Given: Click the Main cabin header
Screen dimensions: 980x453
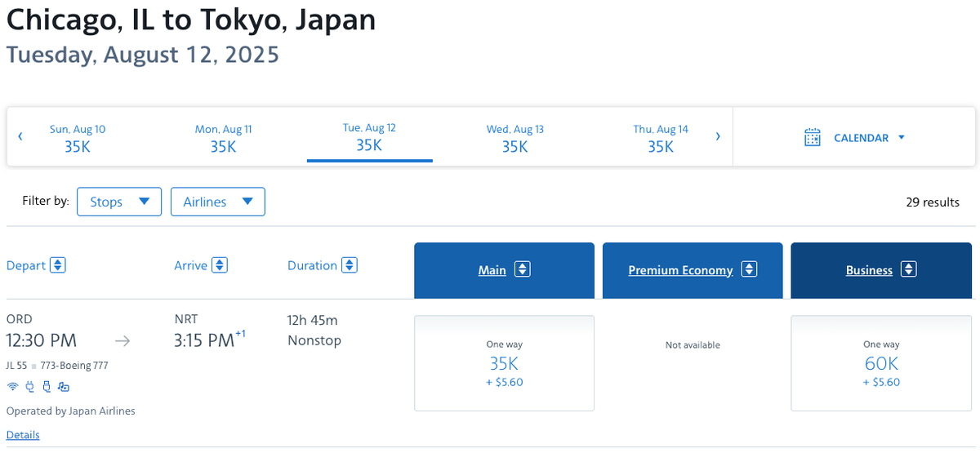Looking at the screenshot, I should click(504, 270).
